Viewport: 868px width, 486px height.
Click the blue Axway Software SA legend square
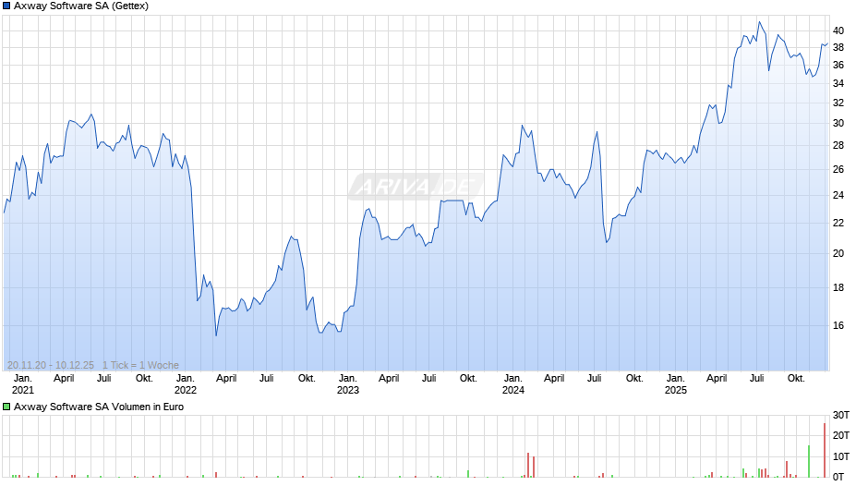pos(6,6)
